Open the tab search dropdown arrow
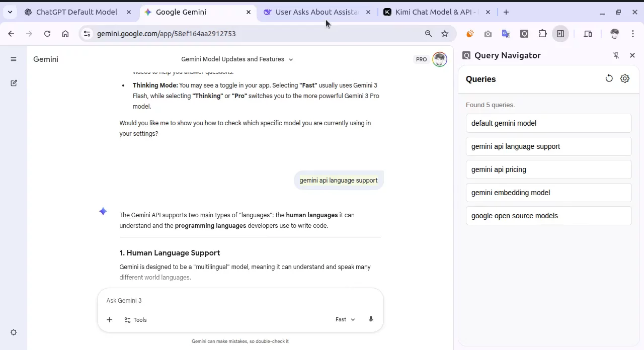This screenshot has width=644, height=350. [10, 12]
